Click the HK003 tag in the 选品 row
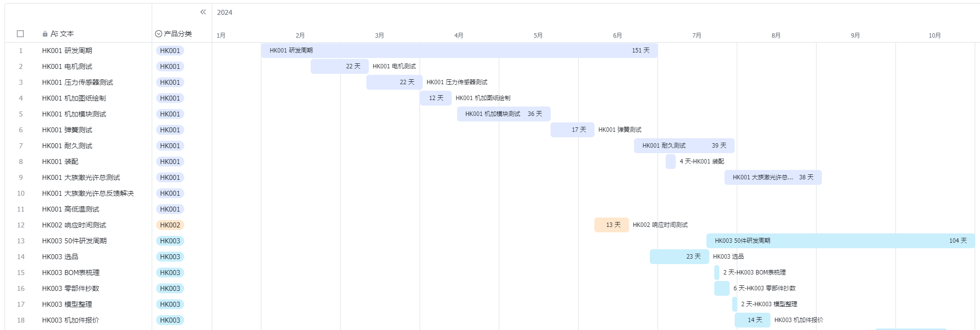 pyautogui.click(x=170, y=257)
